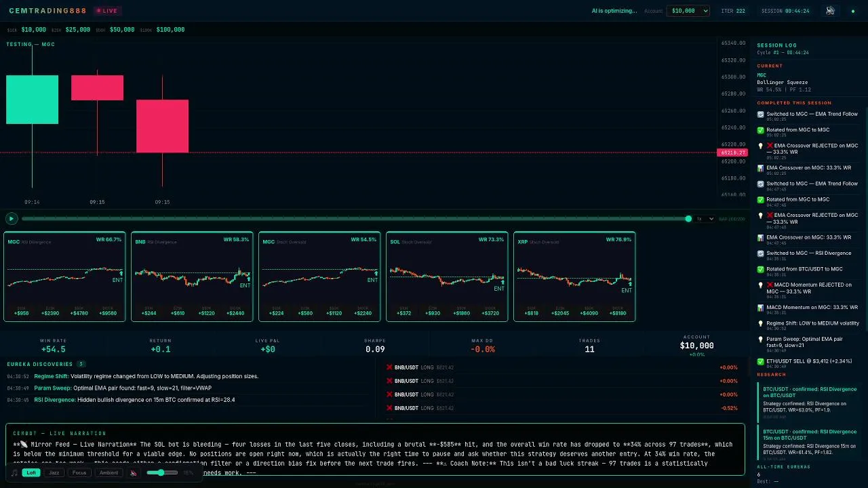The image size is (868, 488).
Task: Open the BNB RSI Divergence strategy card
Action: pos(192,277)
